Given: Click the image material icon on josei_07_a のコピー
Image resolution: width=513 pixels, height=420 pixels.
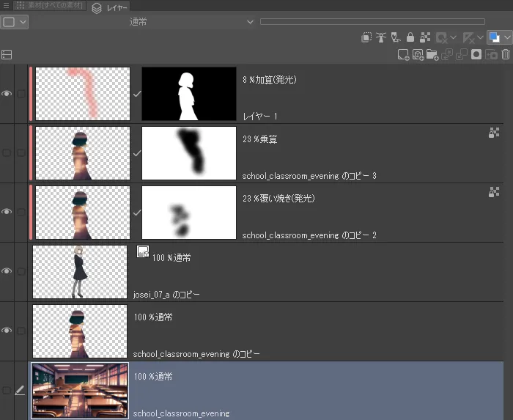Looking at the screenshot, I should [143, 252].
